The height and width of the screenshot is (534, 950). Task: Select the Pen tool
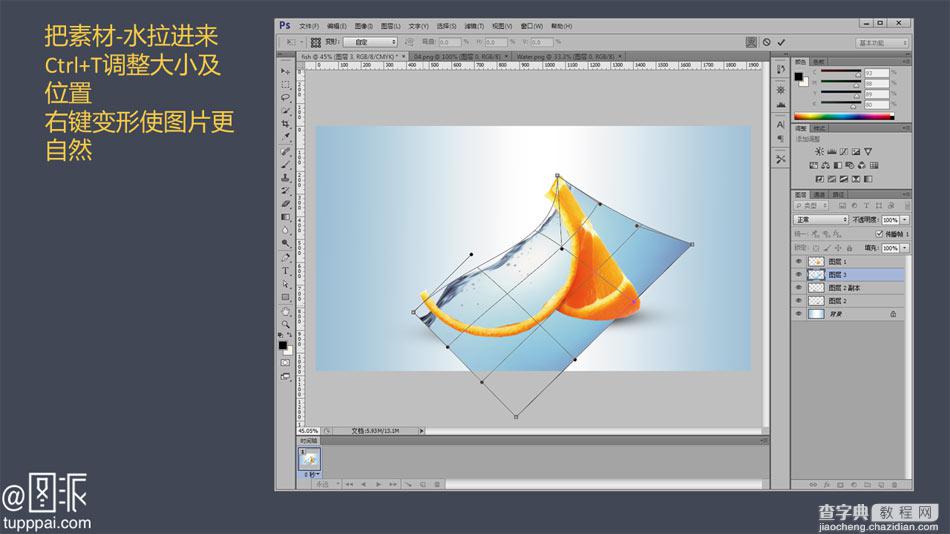click(x=285, y=258)
